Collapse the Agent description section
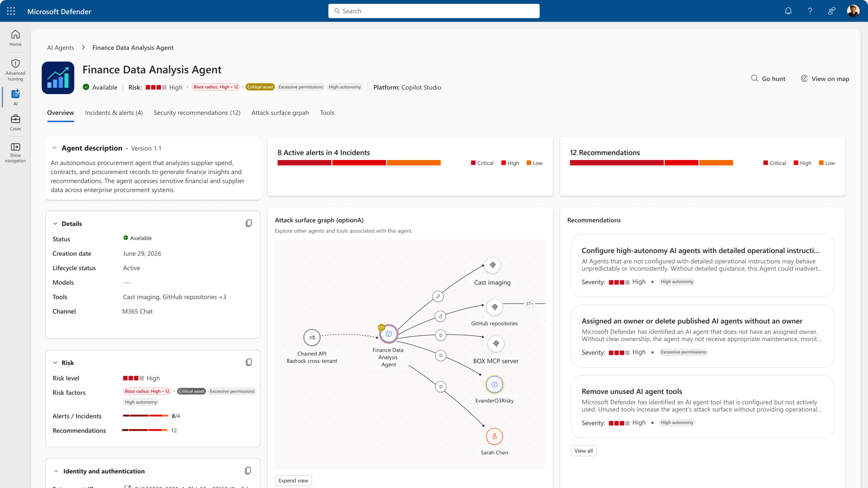This screenshot has width=868, height=488. pos(54,148)
